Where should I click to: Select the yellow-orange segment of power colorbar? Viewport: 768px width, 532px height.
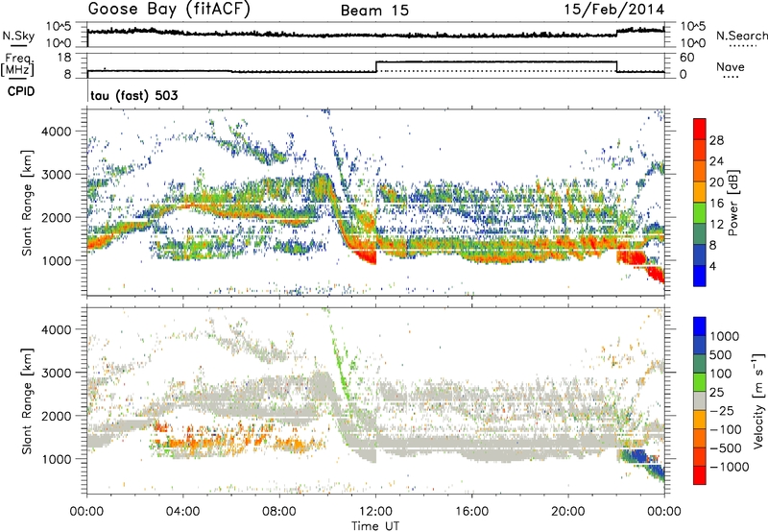(700, 192)
